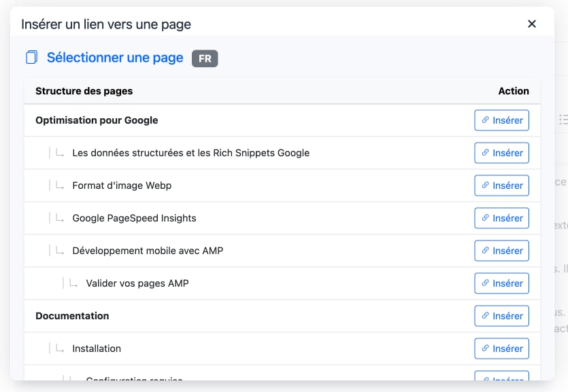Close the insert link dialog
The height and width of the screenshot is (392, 568).
coord(533,23)
